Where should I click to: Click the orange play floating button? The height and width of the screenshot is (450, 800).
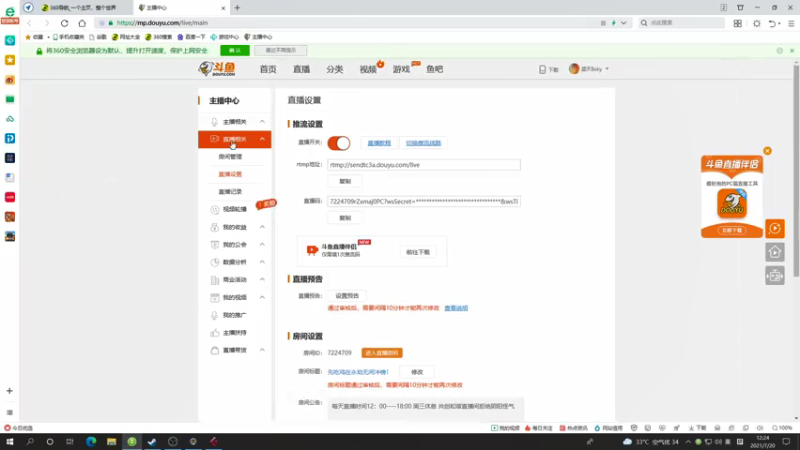coord(775,229)
